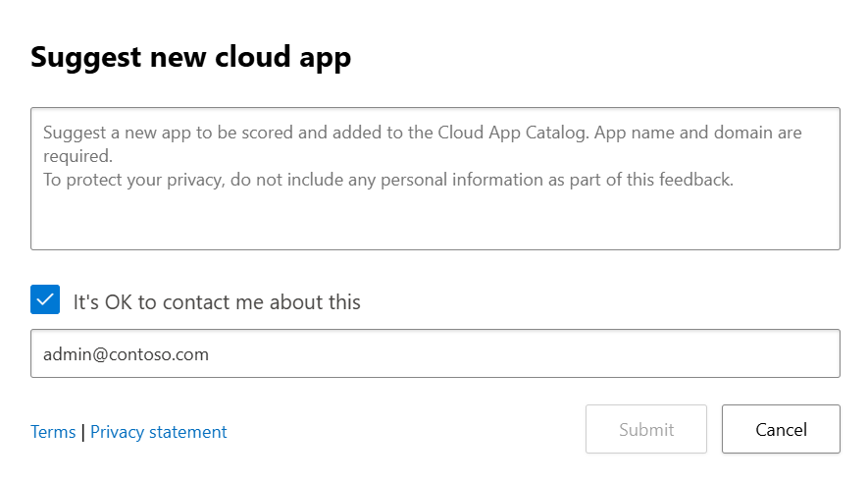View Microsoft privacy statement

(158, 432)
